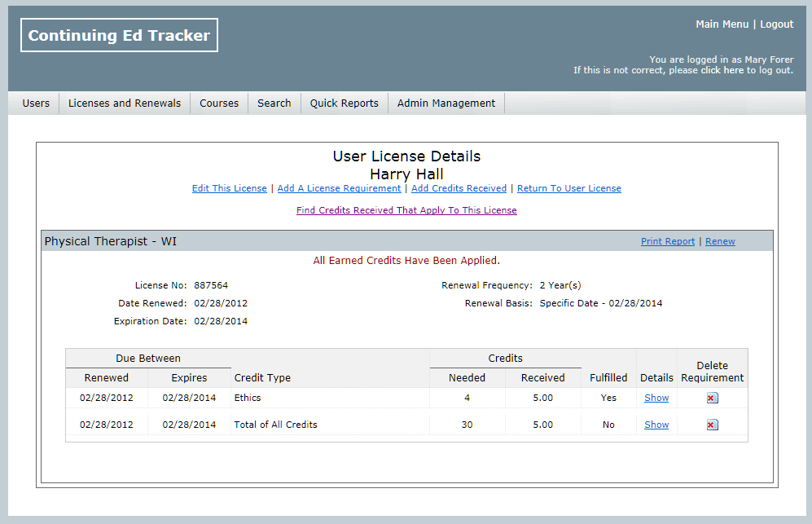Print Report for Physical Therapist license
This screenshot has height=524, width=812.
[x=668, y=242]
